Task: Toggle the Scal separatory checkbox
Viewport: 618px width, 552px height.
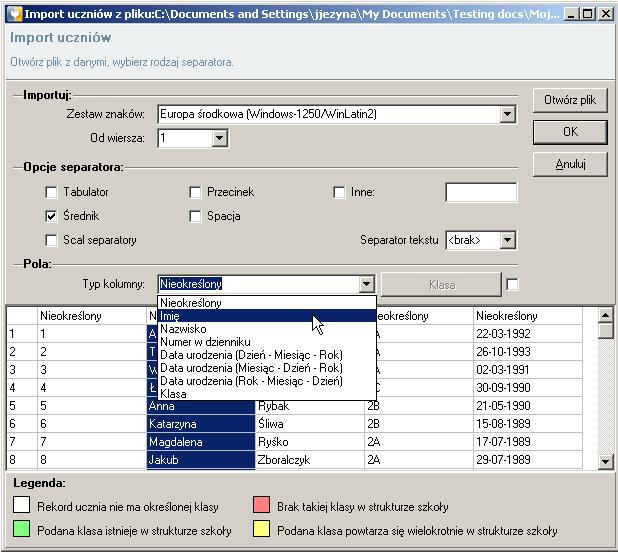Action: coord(51,240)
